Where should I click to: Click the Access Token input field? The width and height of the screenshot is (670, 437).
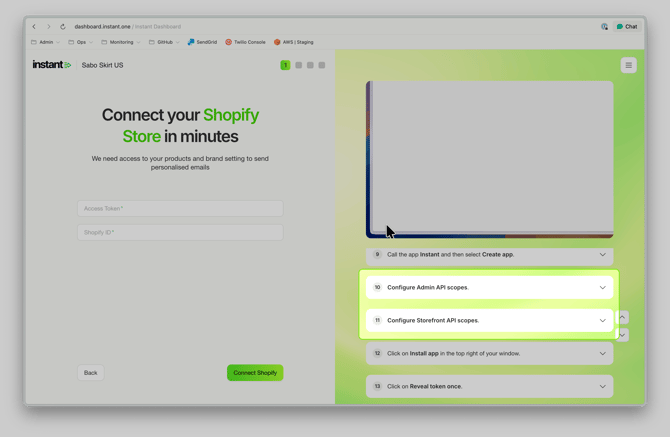180,209
